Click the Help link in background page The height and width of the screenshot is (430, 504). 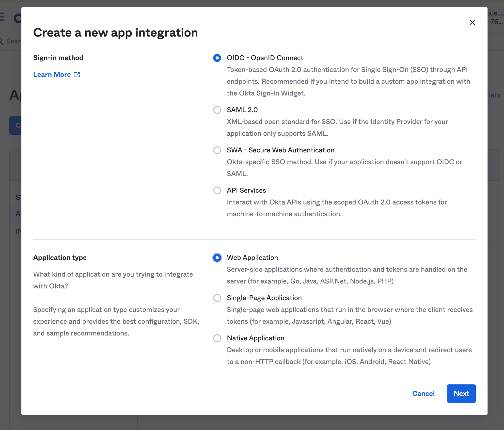pyautogui.click(x=493, y=95)
